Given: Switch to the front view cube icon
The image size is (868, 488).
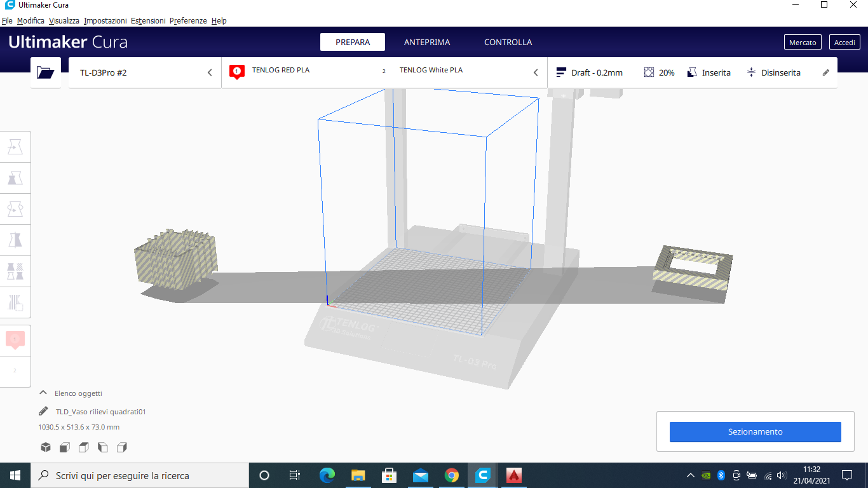Looking at the screenshot, I should 64,447.
